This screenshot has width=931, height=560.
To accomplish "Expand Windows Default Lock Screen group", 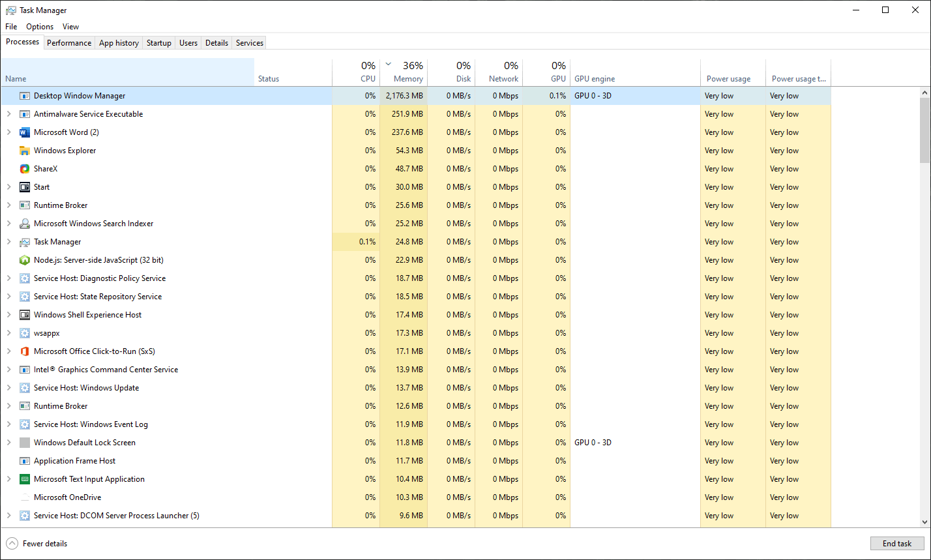I will 8,443.
